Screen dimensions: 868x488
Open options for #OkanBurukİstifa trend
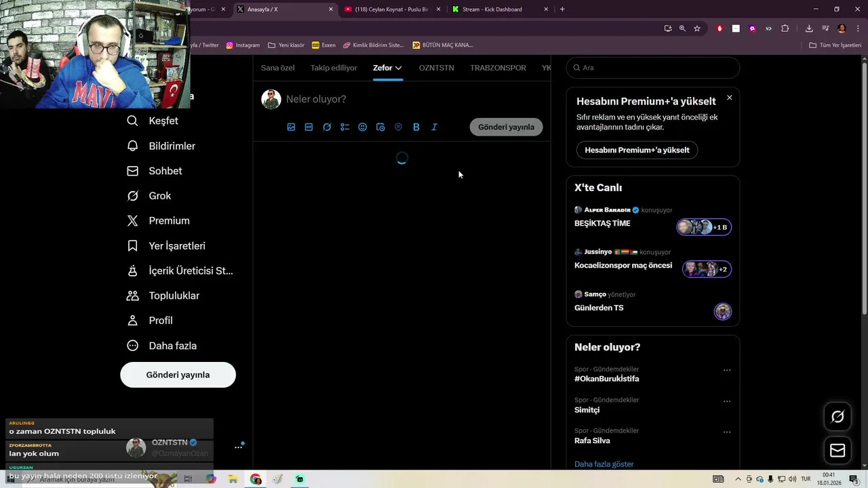727,370
